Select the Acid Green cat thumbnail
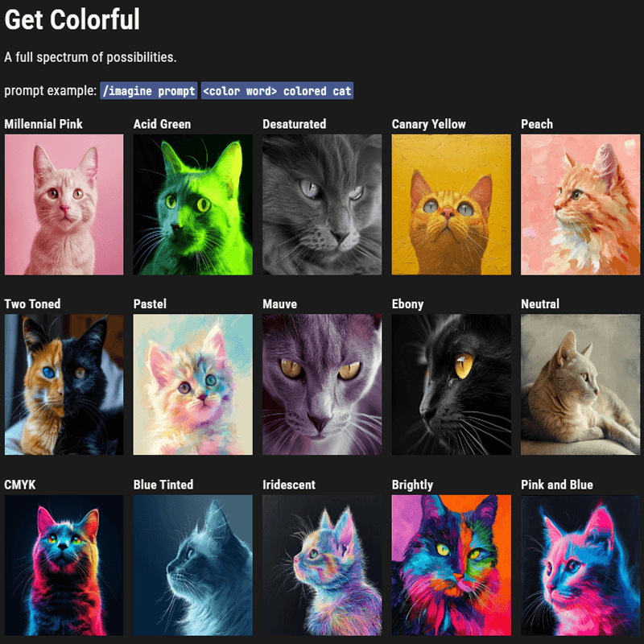 point(193,204)
